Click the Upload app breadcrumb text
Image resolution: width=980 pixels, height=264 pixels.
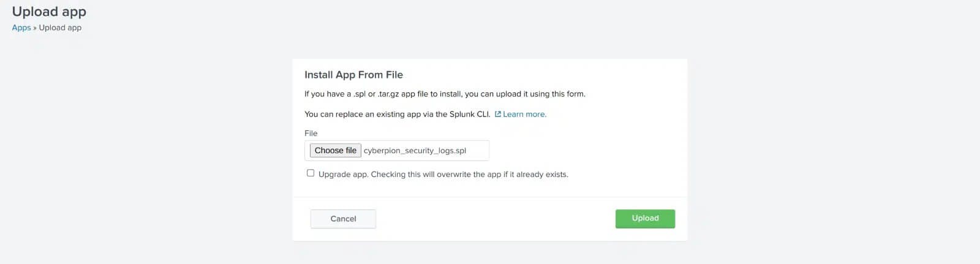pos(60,28)
